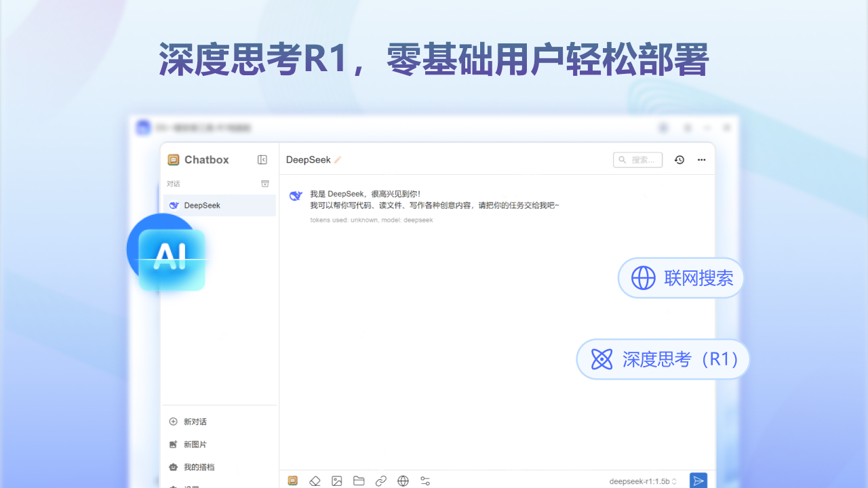Click the link insertion icon in bottom toolbar

coord(381,481)
